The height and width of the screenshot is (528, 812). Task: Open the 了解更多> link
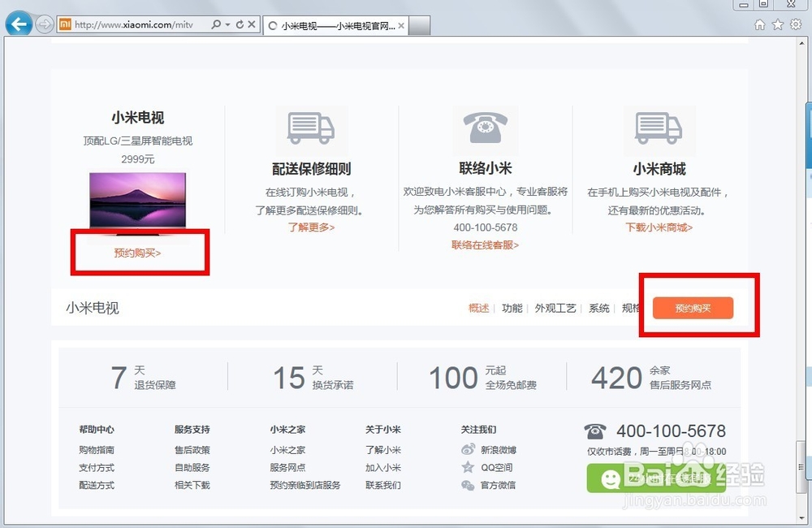coord(312,227)
